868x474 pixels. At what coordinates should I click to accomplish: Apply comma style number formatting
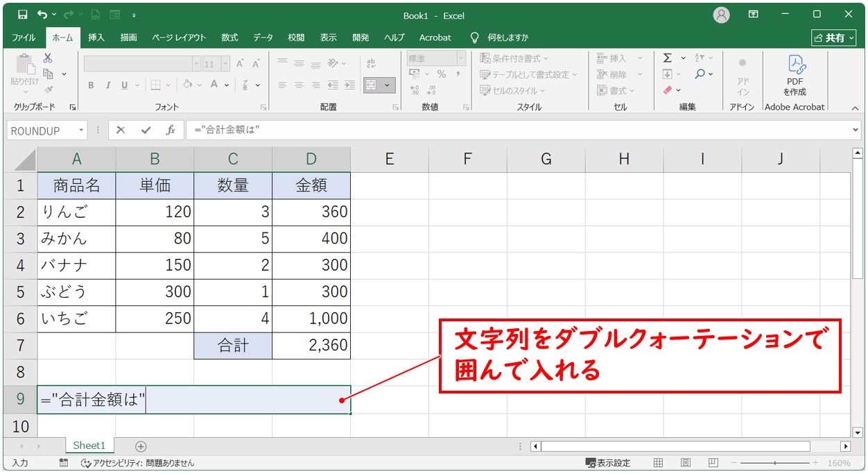(x=458, y=74)
